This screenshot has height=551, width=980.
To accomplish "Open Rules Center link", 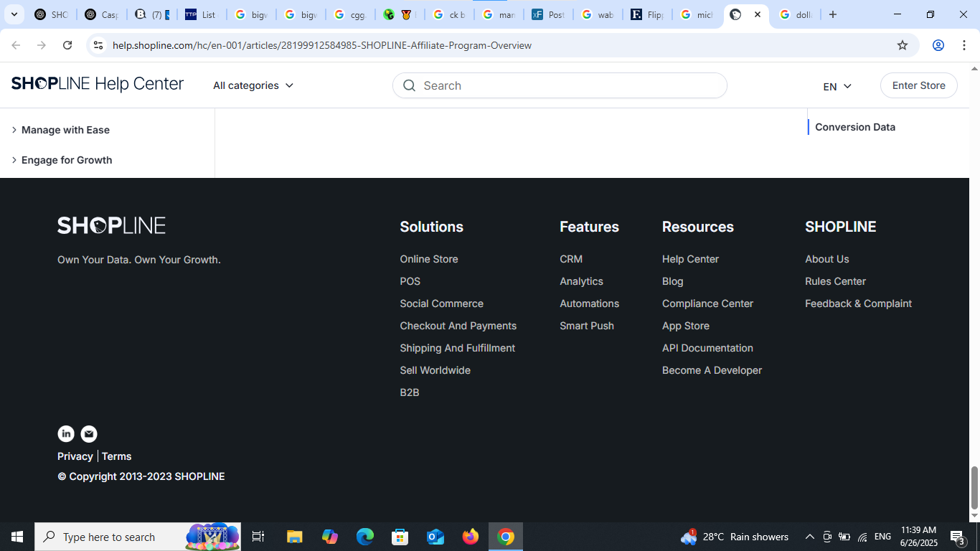I will coord(836,281).
